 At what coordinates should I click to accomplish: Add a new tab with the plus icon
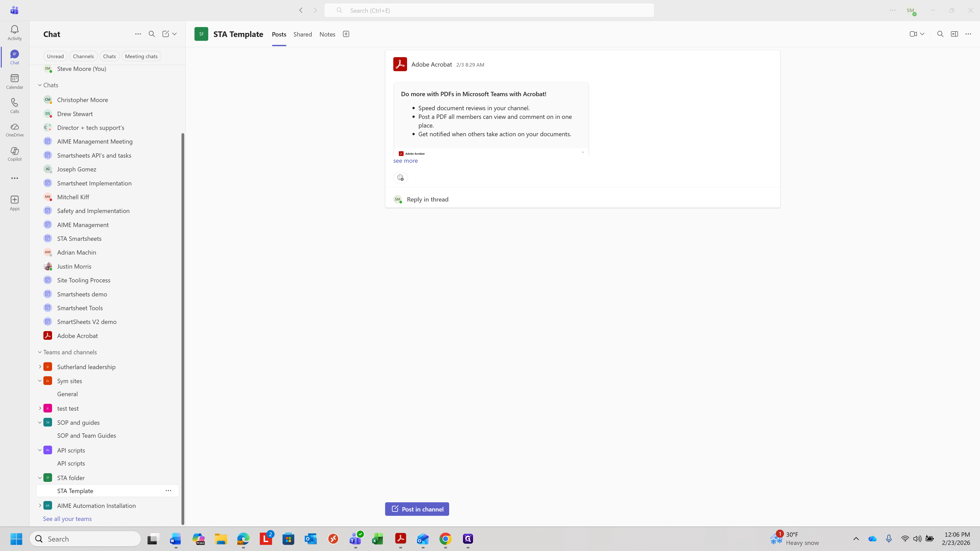(346, 34)
